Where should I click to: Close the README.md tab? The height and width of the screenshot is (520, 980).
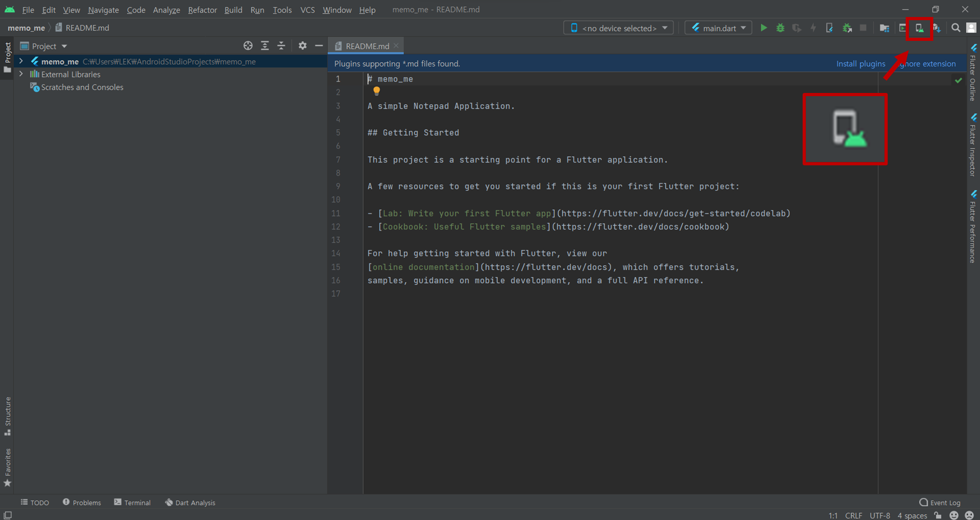[x=396, y=46]
